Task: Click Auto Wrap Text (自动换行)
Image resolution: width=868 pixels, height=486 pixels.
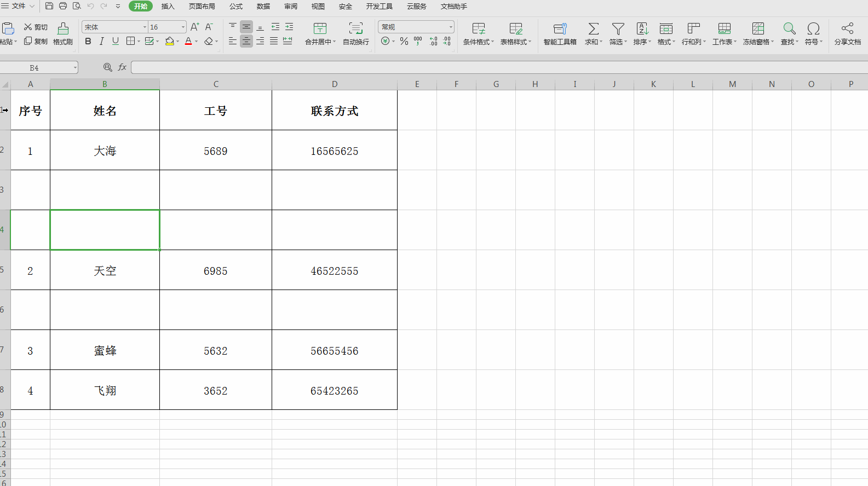Action: tap(356, 34)
